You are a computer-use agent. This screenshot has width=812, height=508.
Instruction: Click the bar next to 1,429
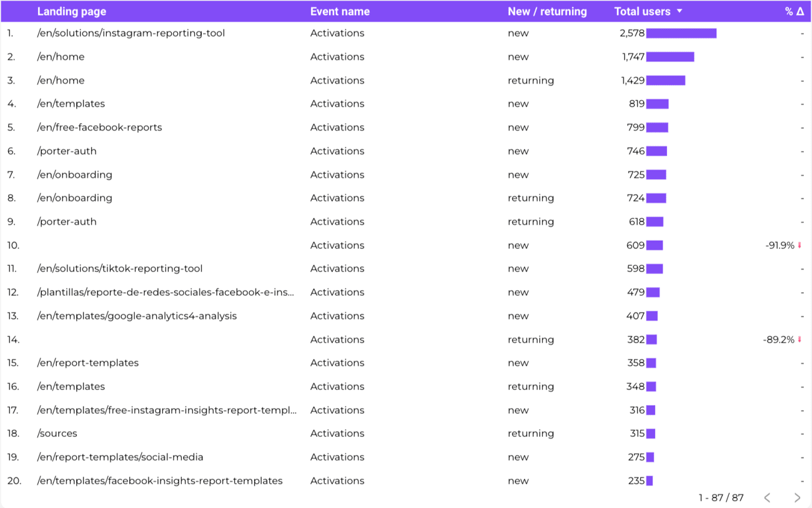coord(666,81)
